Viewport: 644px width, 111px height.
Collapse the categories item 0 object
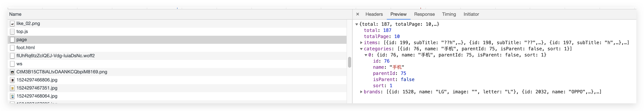point(366,55)
